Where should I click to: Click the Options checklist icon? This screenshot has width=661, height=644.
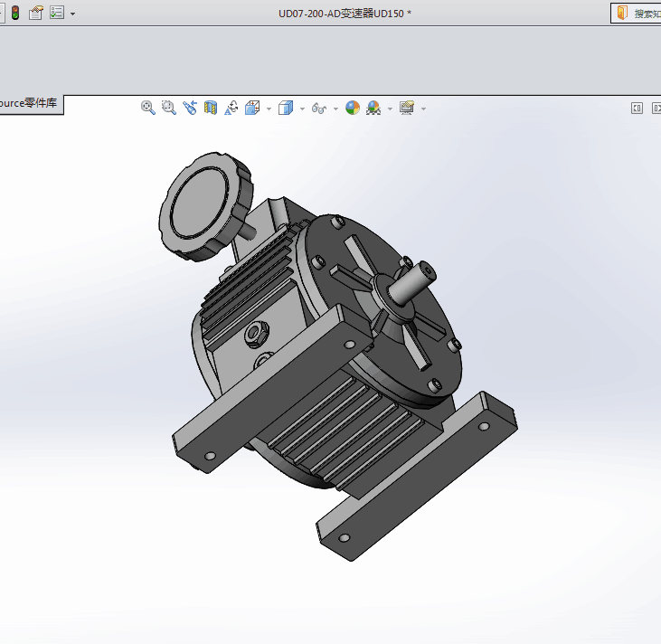coord(57,13)
